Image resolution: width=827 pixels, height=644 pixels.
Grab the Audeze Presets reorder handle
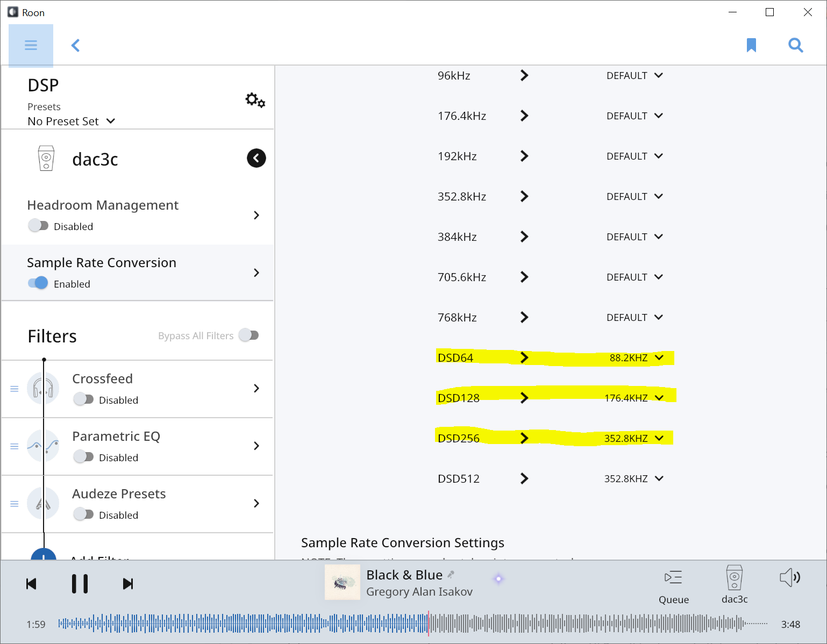(x=15, y=504)
